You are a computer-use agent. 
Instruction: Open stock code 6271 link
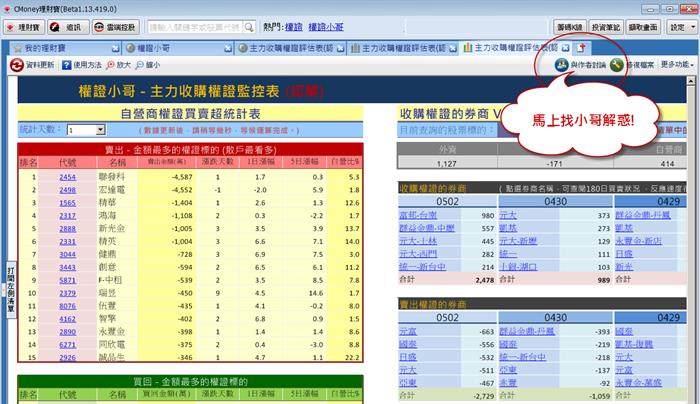pyautogui.click(x=67, y=346)
